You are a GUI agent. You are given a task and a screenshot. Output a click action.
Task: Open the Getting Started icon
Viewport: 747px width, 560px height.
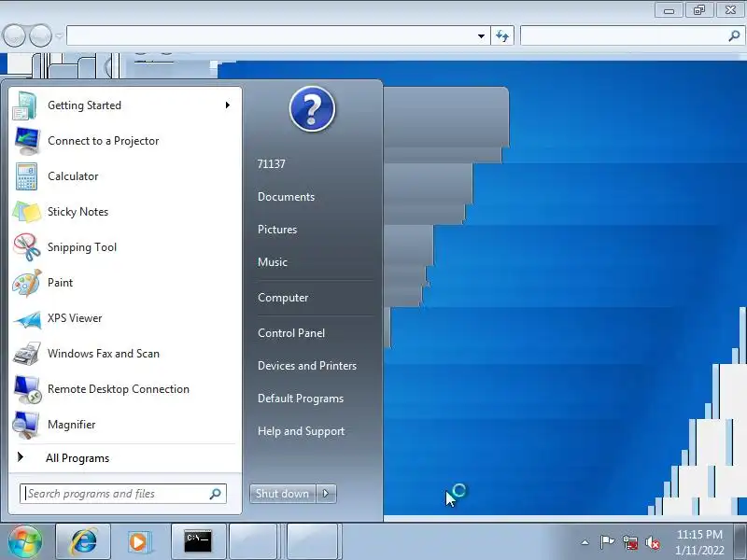(x=26, y=105)
